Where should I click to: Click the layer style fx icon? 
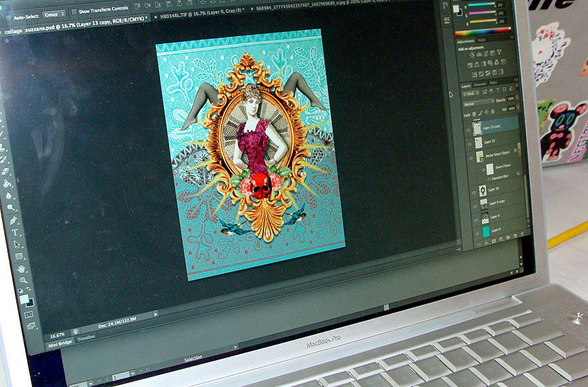click(x=486, y=243)
